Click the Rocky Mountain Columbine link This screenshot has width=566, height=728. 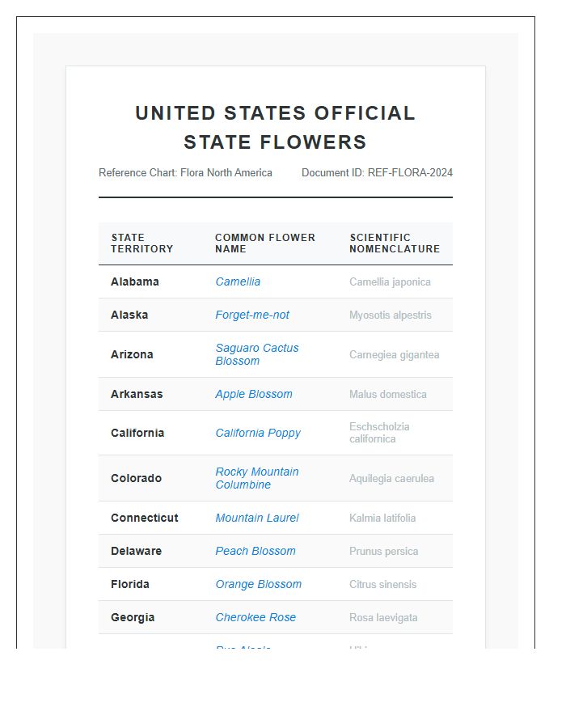click(x=256, y=478)
